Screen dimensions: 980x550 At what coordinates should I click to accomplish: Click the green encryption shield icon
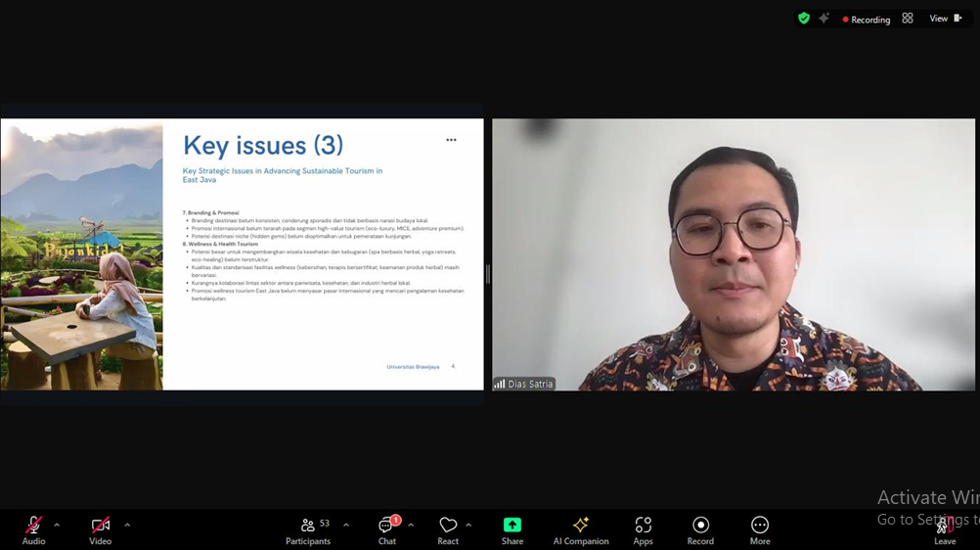pos(804,19)
